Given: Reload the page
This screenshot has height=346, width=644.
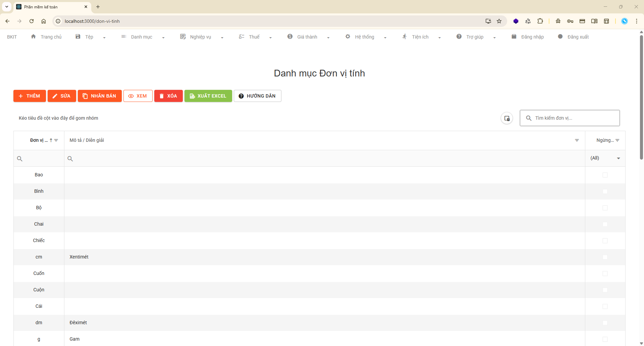Looking at the screenshot, I should click(x=32, y=21).
